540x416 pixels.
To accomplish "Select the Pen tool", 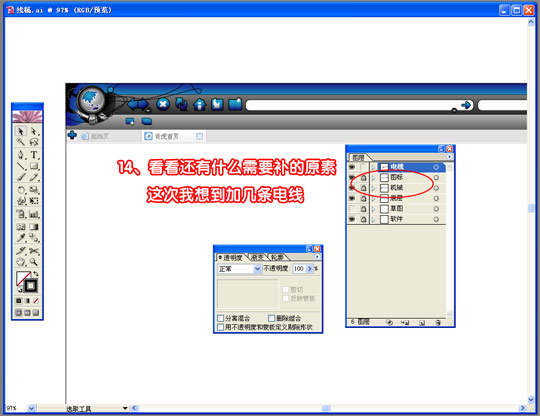I will coord(21,155).
